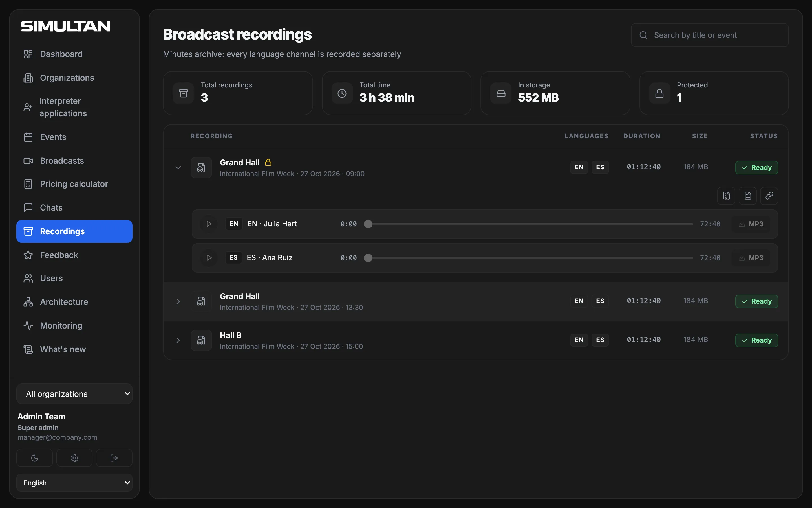Open the Dashboard page

click(74, 54)
